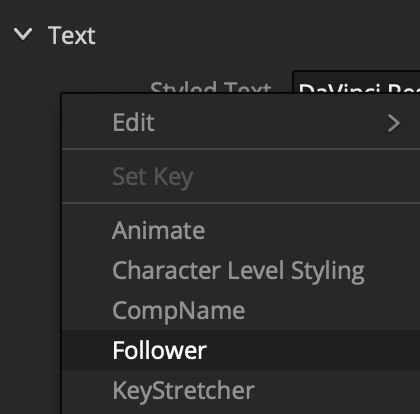Expand Edit options via the right chevron
The width and height of the screenshot is (420, 414).
point(394,124)
